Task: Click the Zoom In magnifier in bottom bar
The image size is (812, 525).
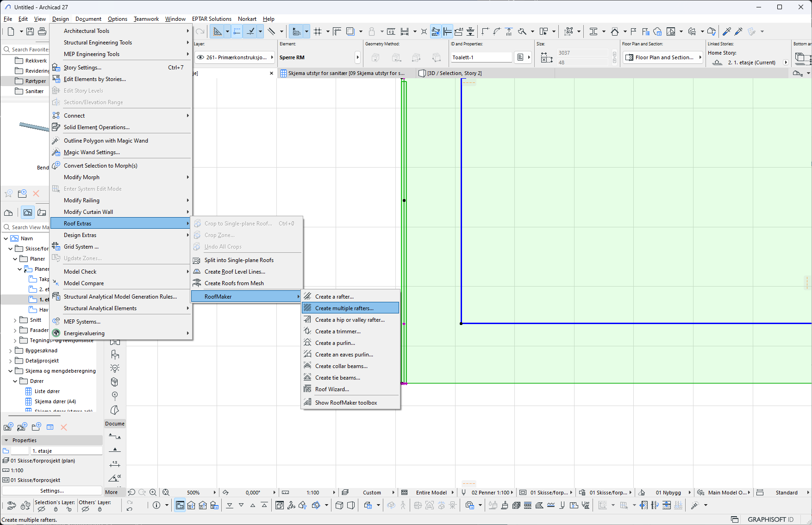Action: (153, 493)
